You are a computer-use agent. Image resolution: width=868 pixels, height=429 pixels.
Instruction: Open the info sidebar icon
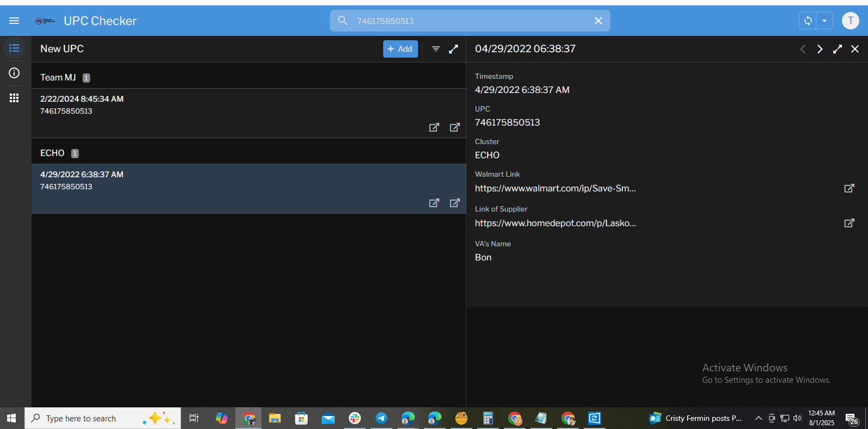[x=14, y=73]
